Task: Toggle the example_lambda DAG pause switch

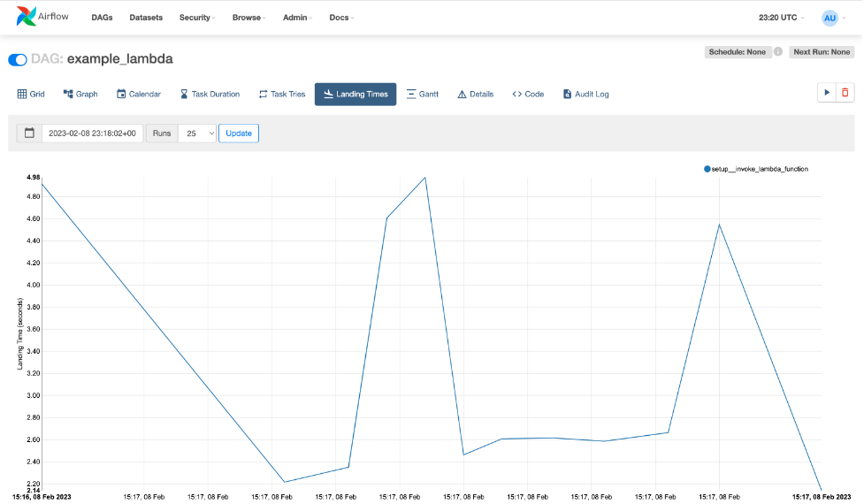Action: click(18, 59)
